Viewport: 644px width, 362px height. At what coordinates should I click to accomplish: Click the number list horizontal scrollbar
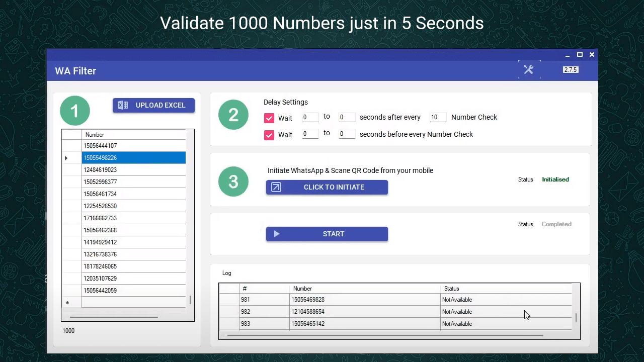(114, 317)
